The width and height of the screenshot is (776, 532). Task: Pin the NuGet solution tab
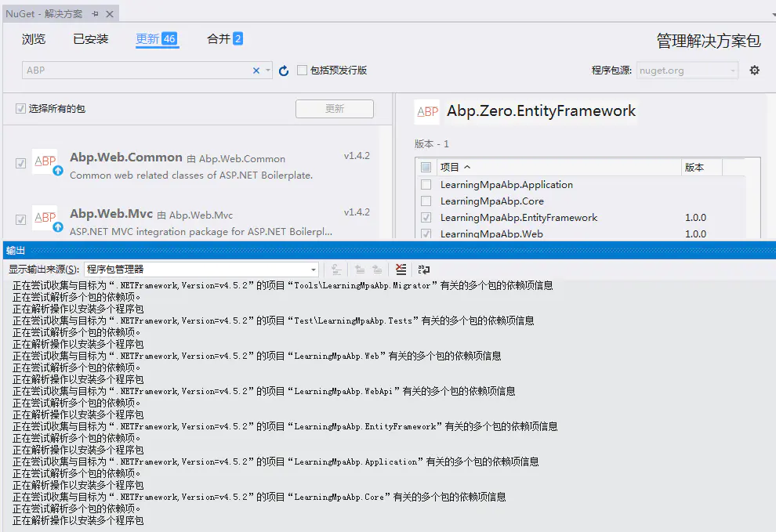pos(95,14)
